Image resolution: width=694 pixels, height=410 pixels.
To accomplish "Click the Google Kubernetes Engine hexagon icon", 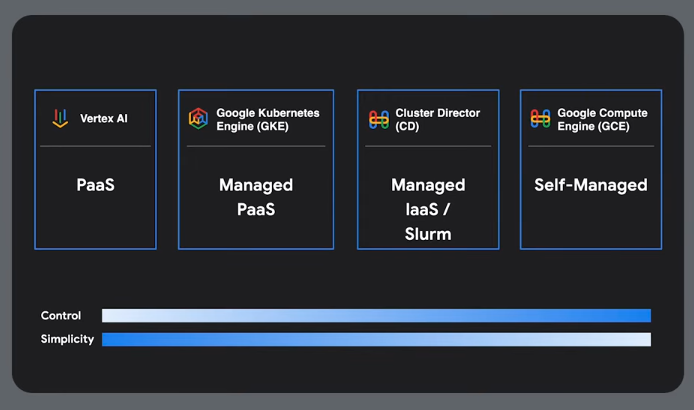I will (198, 119).
